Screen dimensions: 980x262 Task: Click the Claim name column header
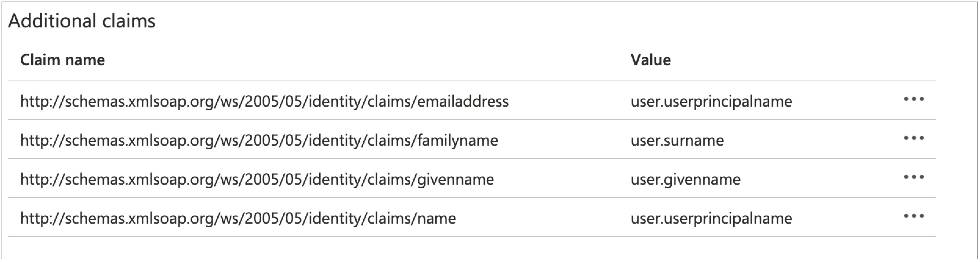(x=62, y=60)
